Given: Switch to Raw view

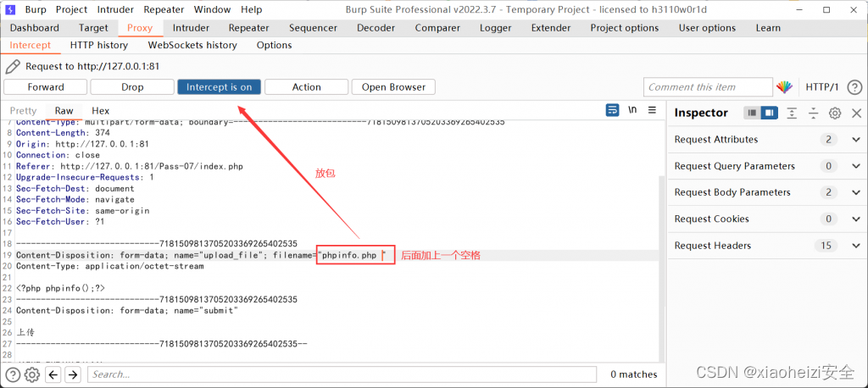Looking at the screenshot, I should pyautogui.click(x=64, y=111).
